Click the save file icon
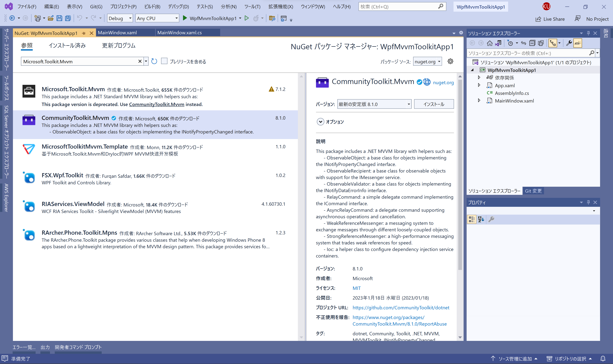613x364 pixels. pos(59,18)
